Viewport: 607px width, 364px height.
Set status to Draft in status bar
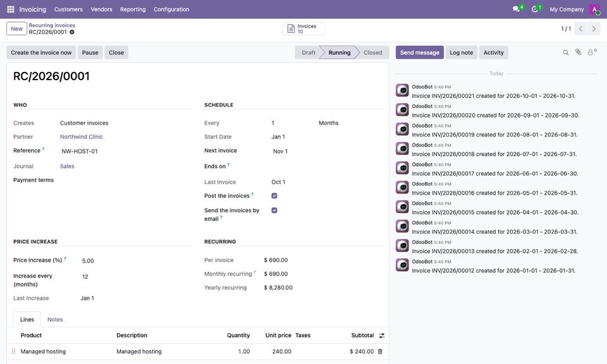(x=308, y=52)
